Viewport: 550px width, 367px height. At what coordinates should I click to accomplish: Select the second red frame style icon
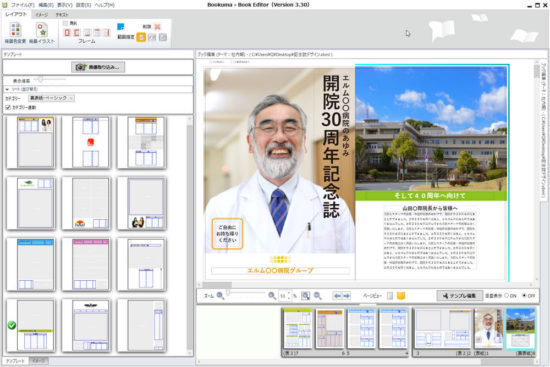[x=76, y=33]
